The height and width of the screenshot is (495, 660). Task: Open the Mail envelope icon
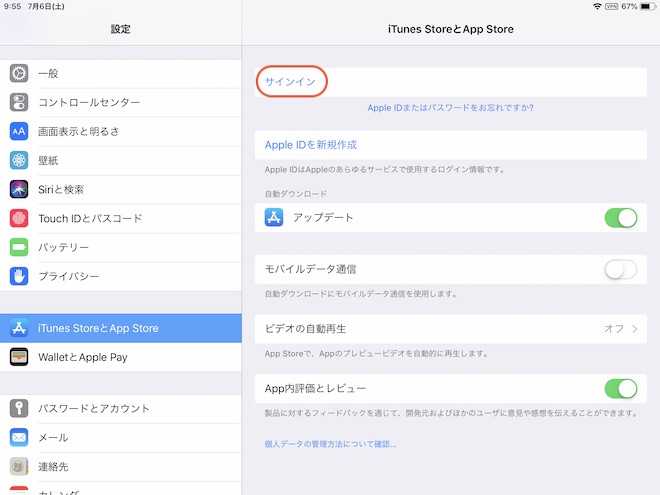[x=19, y=437]
